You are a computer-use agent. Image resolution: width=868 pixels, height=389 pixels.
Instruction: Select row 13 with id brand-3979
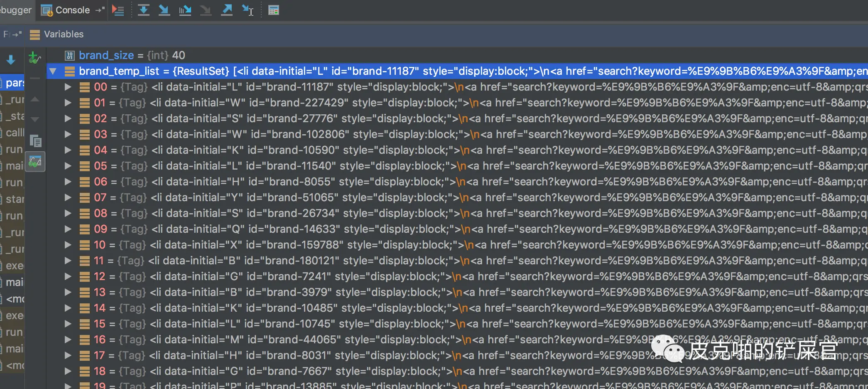coord(457,292)
